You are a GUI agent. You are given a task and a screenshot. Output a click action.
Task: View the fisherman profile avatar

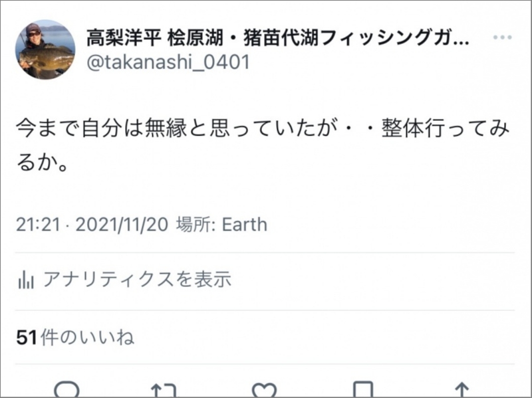pyautogui.click(x=45, y=50)
